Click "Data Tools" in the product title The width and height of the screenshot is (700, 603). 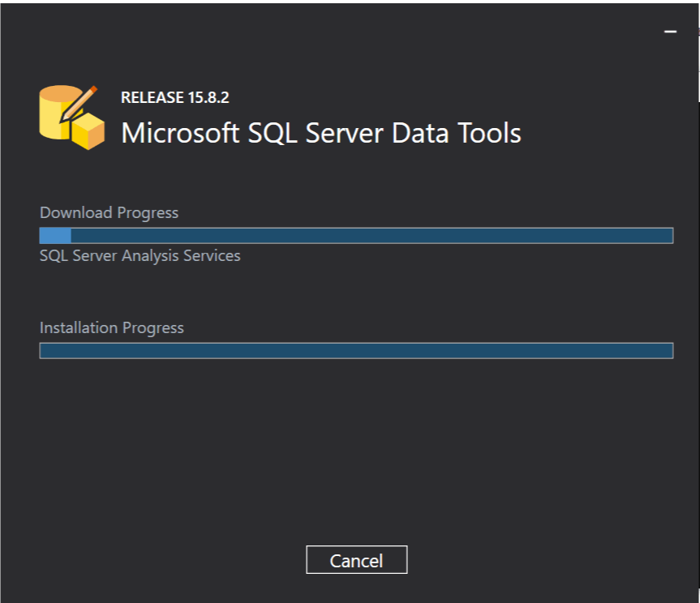[457, 133]
